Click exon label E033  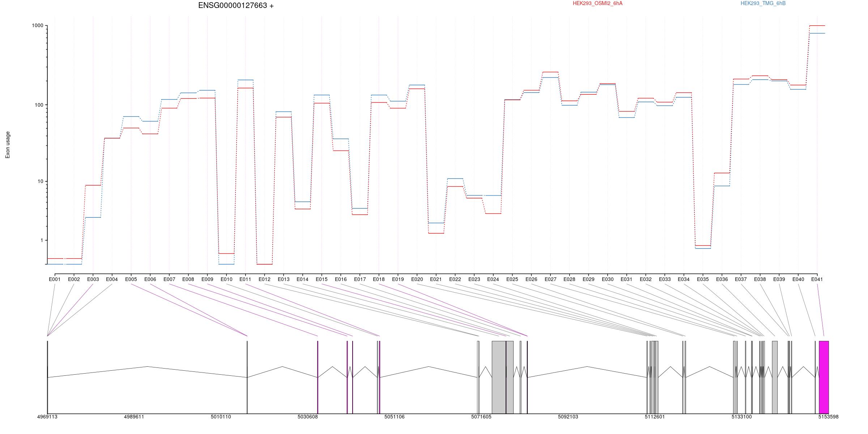point(665,279)
